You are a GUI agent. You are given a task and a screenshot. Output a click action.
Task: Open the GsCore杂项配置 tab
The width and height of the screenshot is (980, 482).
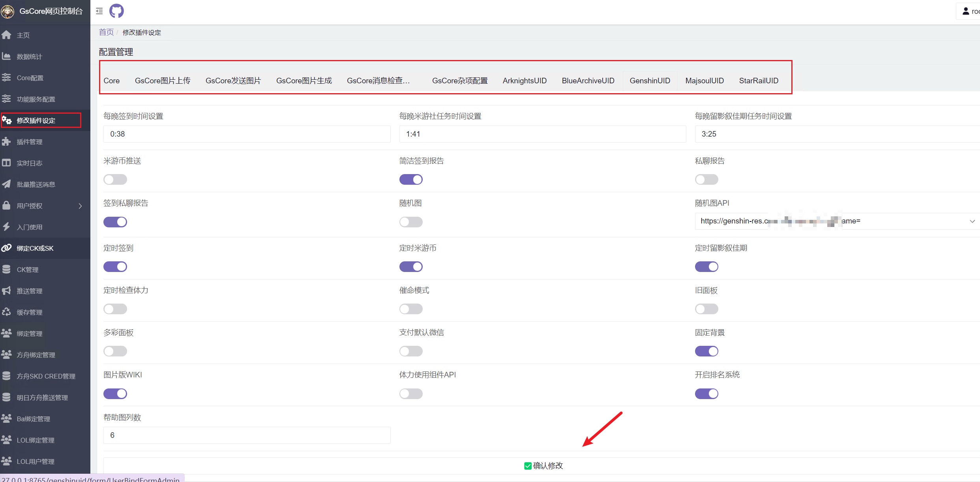click(460, 81)
